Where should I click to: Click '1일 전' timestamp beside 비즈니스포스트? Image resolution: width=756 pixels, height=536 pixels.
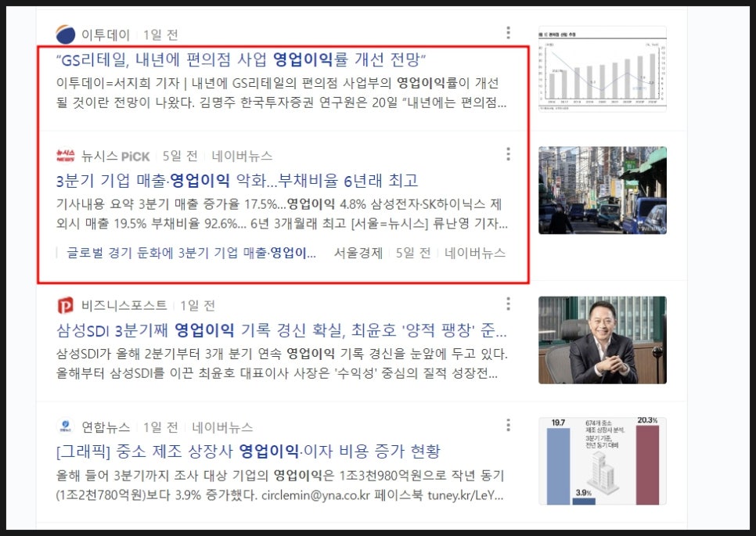click(x=198, y=306)
